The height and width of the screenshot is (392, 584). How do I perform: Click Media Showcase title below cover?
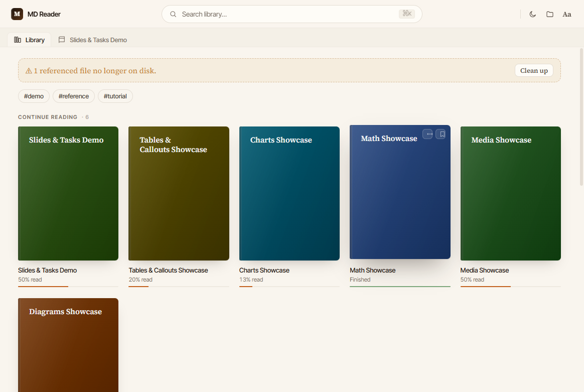485,270
